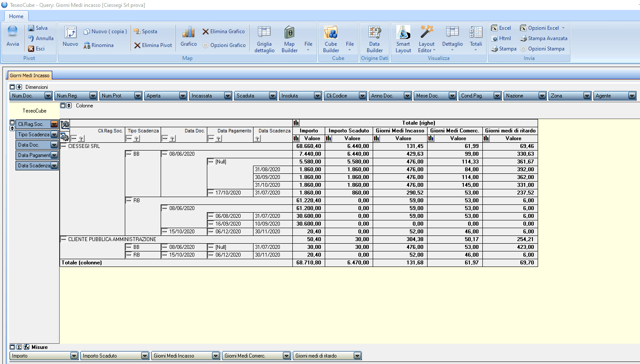Image resolution: width=640 pixels, height=364 pixels.
Task: Export the pivot to Excel
Action: pyautogui.click(x=501, y=28)
